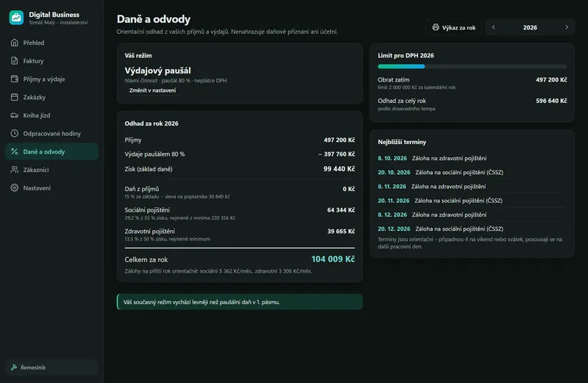Click the Daň z příjmů row label
Screen dimensions: 588x383
tap(142, 189)
